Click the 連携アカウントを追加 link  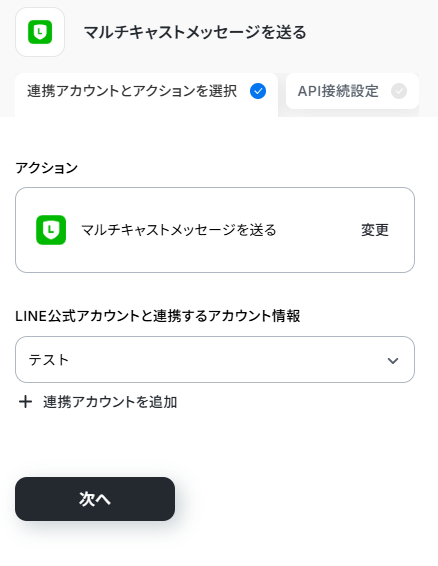110,402
